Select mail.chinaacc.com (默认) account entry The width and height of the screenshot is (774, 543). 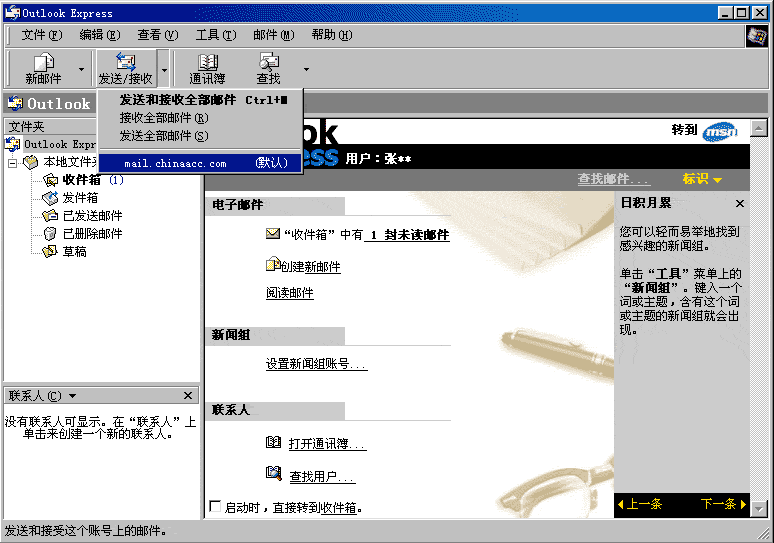pyautogui.click(x=200, y=163)
